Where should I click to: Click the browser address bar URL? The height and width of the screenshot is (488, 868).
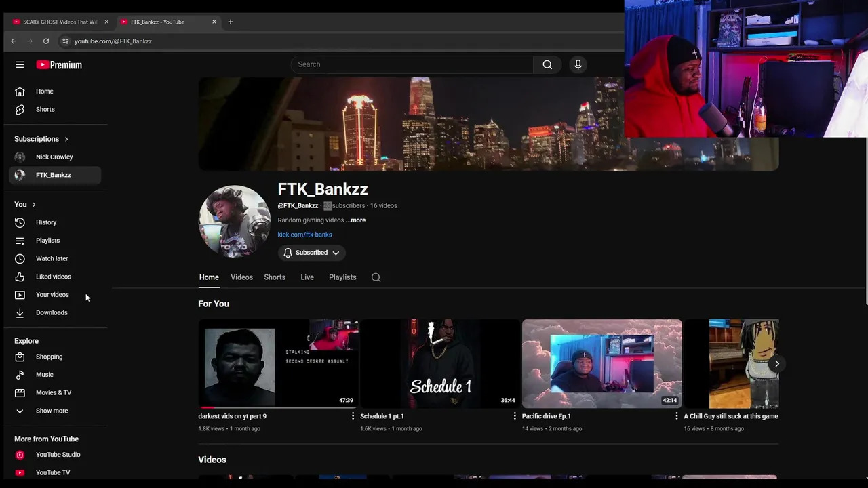pyautogui.click(x=113, y=41)
